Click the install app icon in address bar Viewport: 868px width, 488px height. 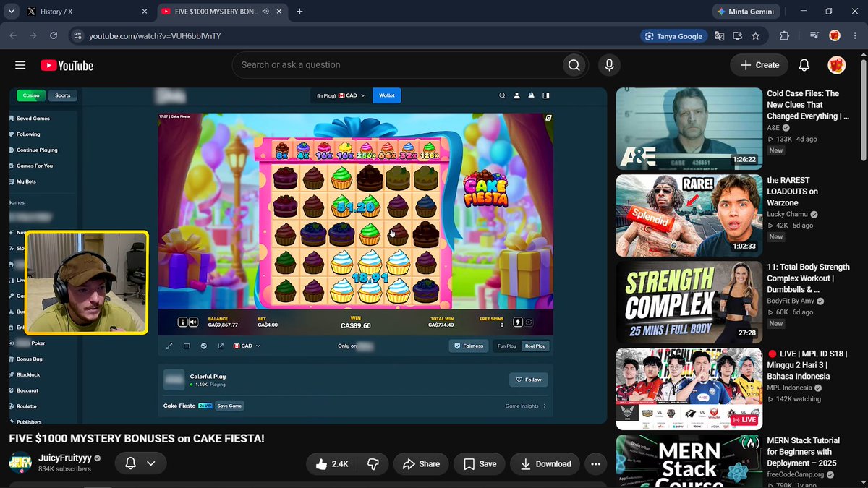(737, 35)
